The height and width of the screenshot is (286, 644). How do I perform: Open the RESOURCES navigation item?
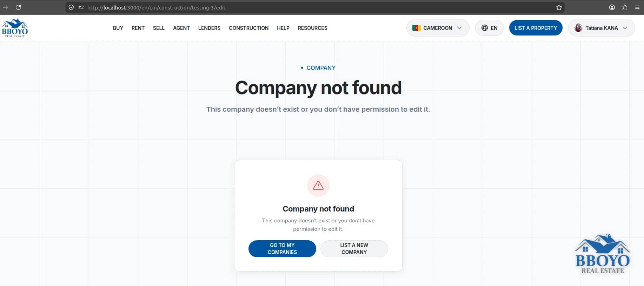tap(312, 28)
